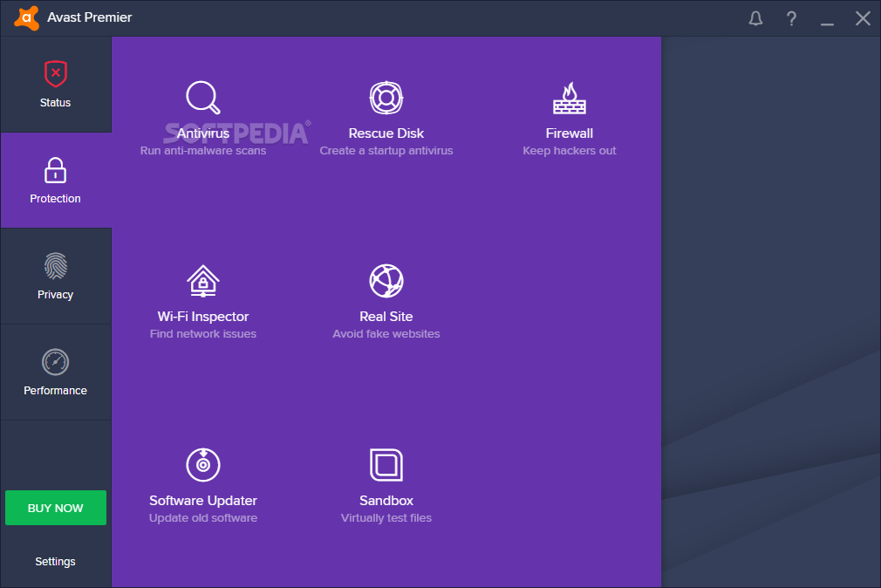Open the Real Site globe icon
This screenshot has width=881, height=588.
tap(386, 281)
